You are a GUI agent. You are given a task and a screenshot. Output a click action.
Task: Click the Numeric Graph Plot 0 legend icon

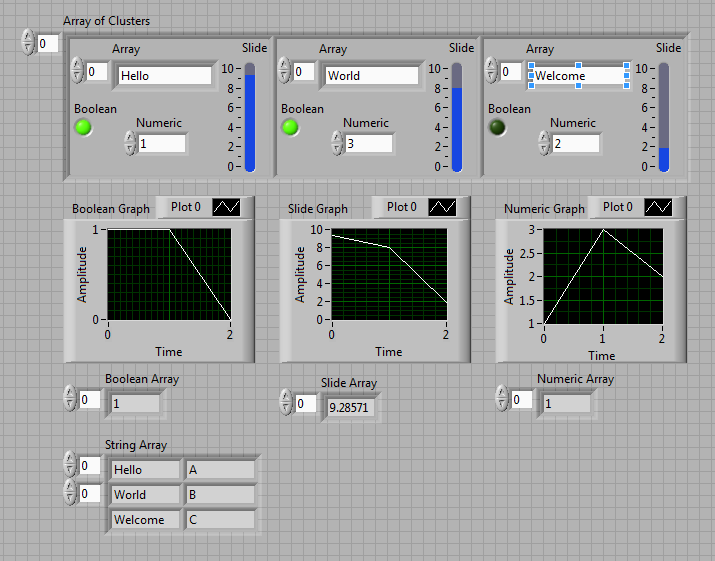point(658,207)
